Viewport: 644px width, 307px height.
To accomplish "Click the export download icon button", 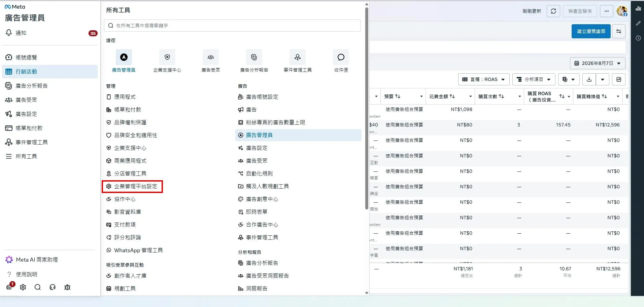I will click(x=589, y=79).
